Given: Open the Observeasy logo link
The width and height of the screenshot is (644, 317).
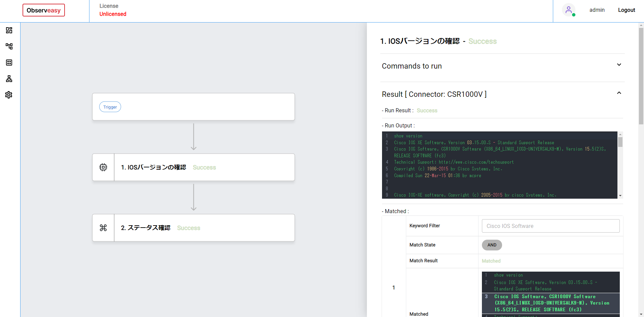Looking at the screenshot, I should [x=43, y=10].
